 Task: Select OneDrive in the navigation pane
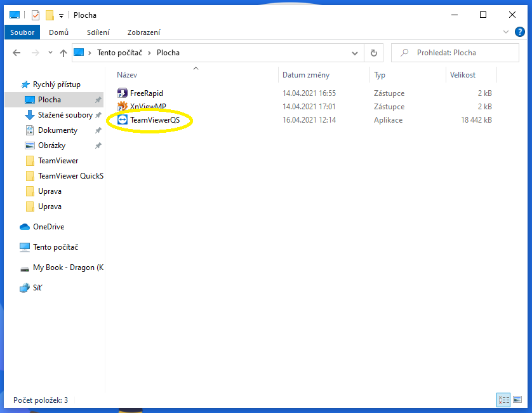pyautogui.click(x=48, y=227)
